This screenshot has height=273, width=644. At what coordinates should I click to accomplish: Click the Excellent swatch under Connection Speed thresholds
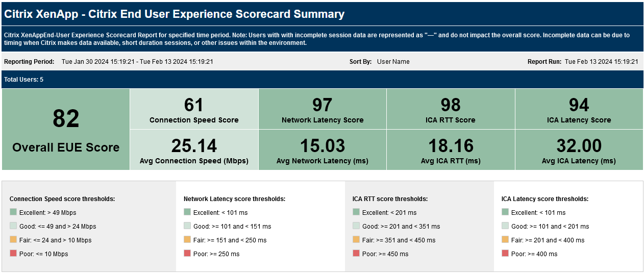click(x=13, y=212)
